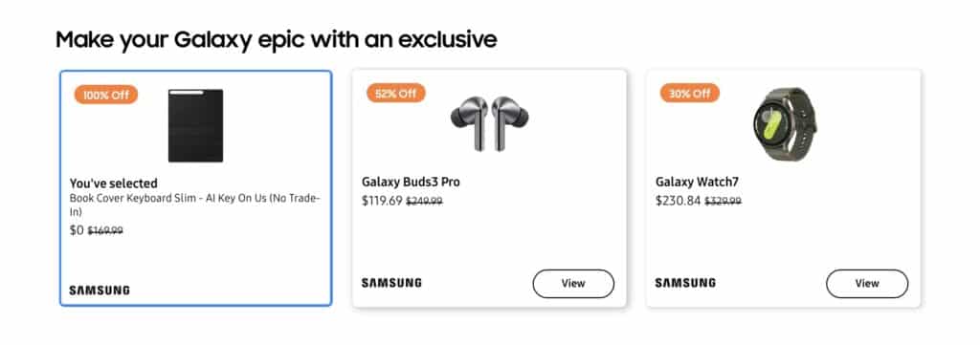This screenshot has width=980, height=345.
Task: Click the $230.84 Watch7 price
Action: click(679, 201)
